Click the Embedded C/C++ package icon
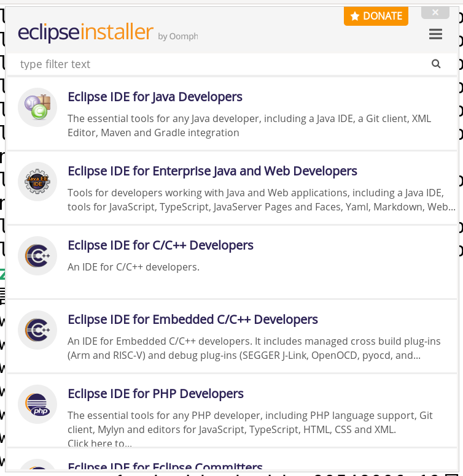This screenshot has height=476, width=463. point(37,330)
